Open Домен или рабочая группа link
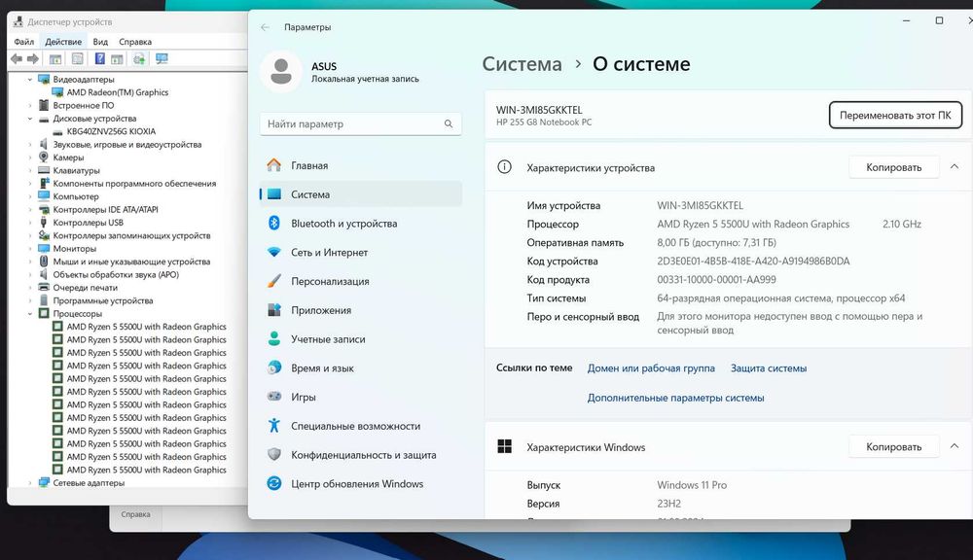This screenshot has width=973, height=560. 651,368
